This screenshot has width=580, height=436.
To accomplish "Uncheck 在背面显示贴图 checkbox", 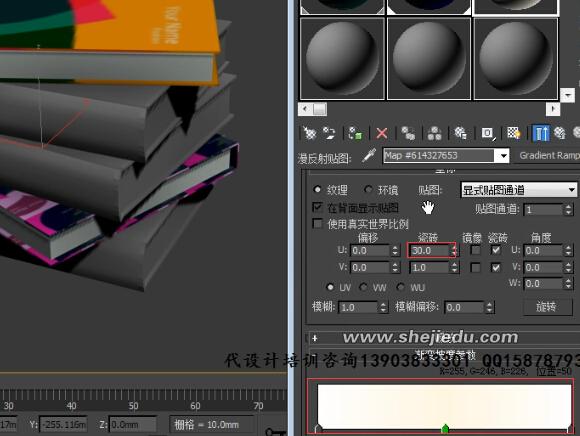I will (317, 207).
